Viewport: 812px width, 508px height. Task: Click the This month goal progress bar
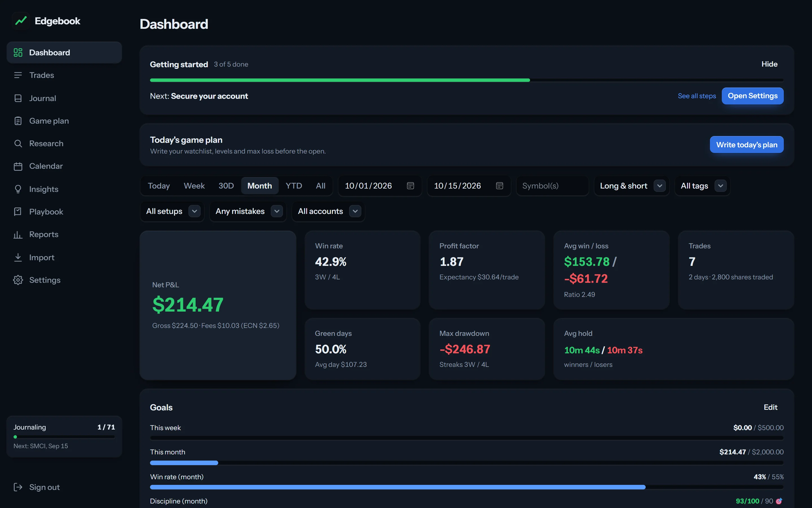(467, 463)
